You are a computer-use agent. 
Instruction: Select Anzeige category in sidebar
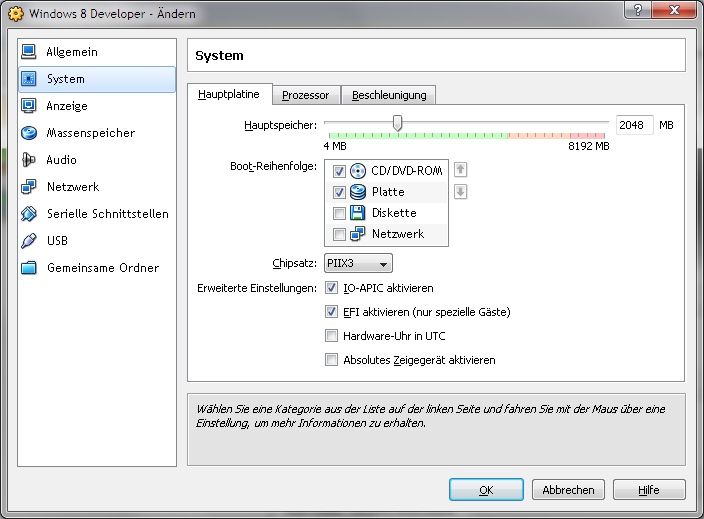click(97, 106)
